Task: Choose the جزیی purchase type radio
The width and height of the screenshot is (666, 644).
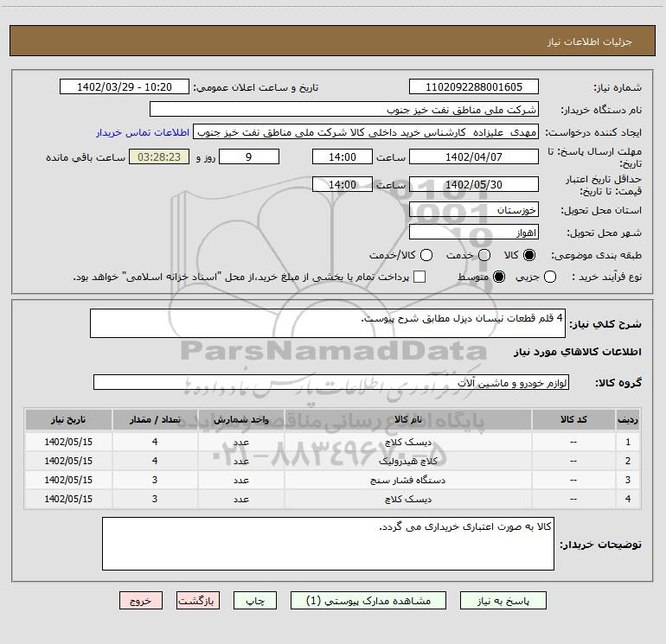Action: pos(549,277)
